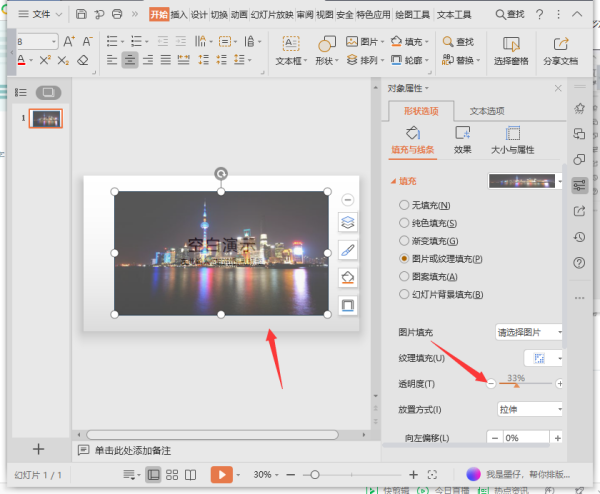Open the Picture fill select dropdown

(529, 332)
